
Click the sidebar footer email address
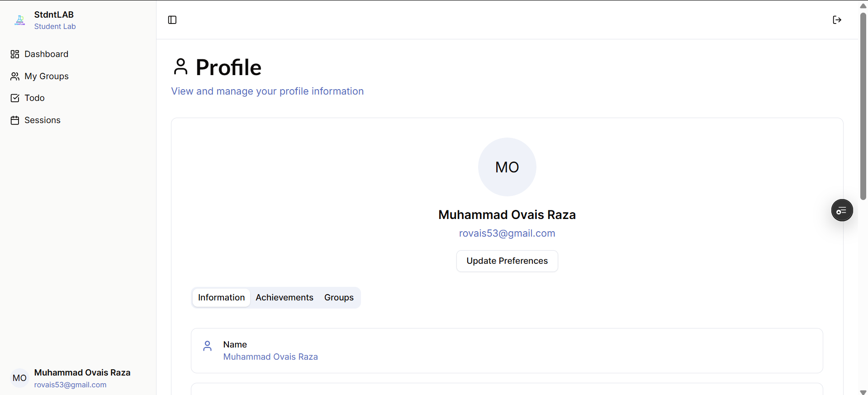point(71,385)
